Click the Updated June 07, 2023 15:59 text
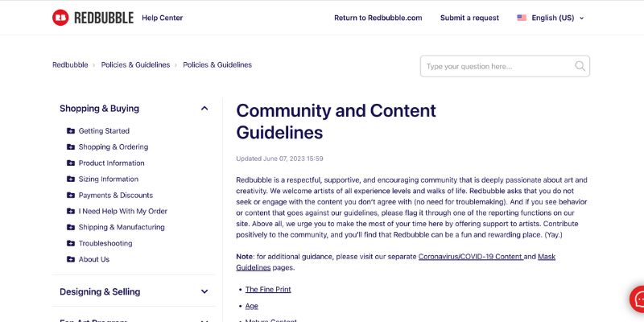 click(x=279, y=159)
